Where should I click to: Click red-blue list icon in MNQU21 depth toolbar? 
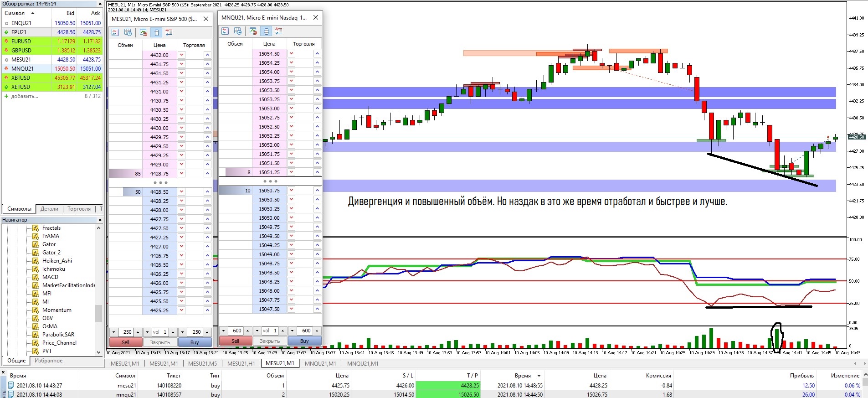tap(279, 31)
